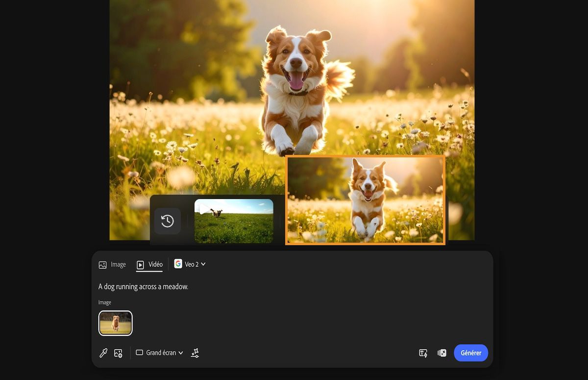The height and width of the screenshot is (380, 588).
Task: Click the Google logo beside Veo 2
Action: [178, 264]
